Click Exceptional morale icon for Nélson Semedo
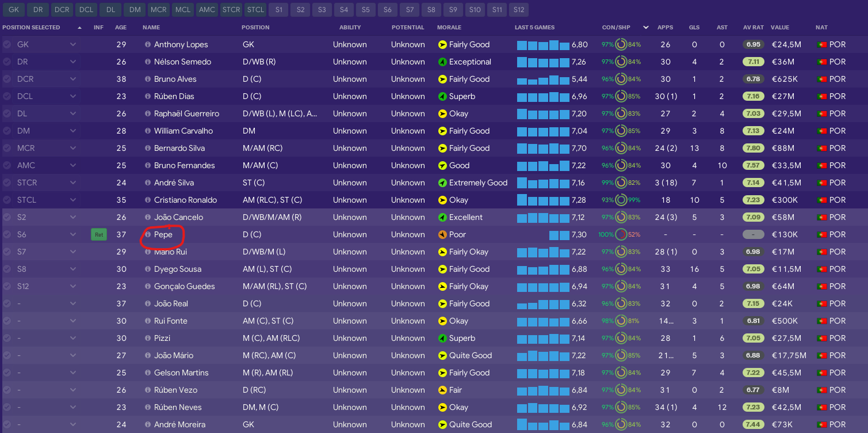 [x=442, y=62]
